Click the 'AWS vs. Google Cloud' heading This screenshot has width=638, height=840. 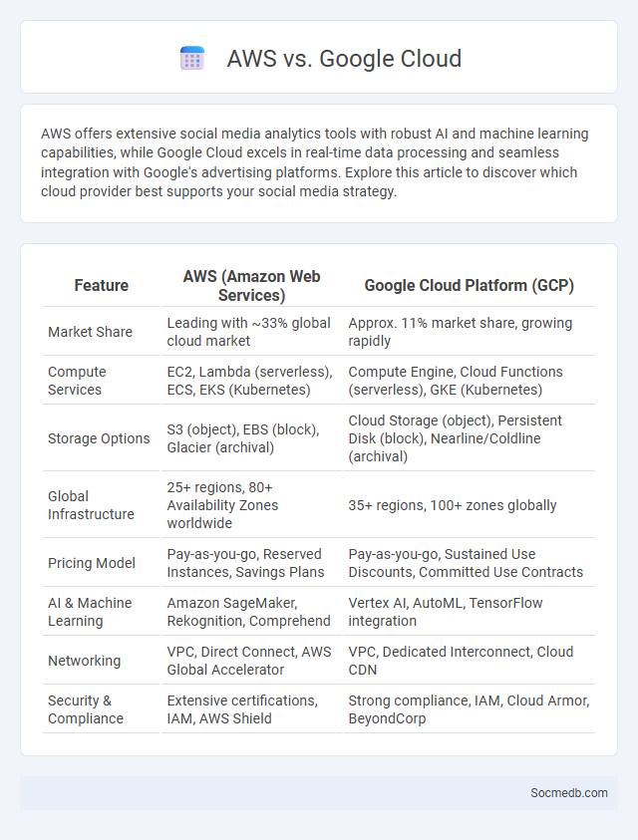tap(344, 59)
